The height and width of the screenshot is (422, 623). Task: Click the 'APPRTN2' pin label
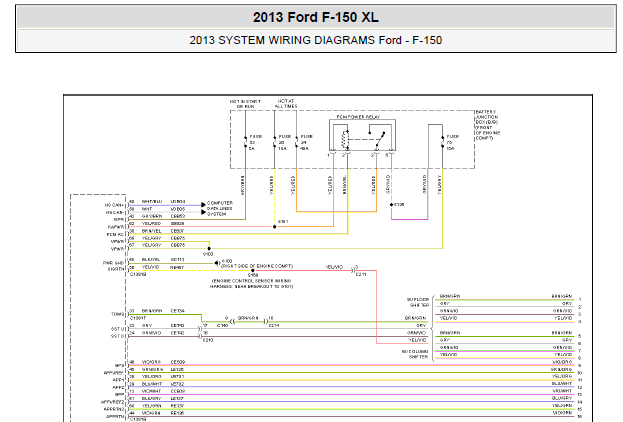[x=114, y=409]
